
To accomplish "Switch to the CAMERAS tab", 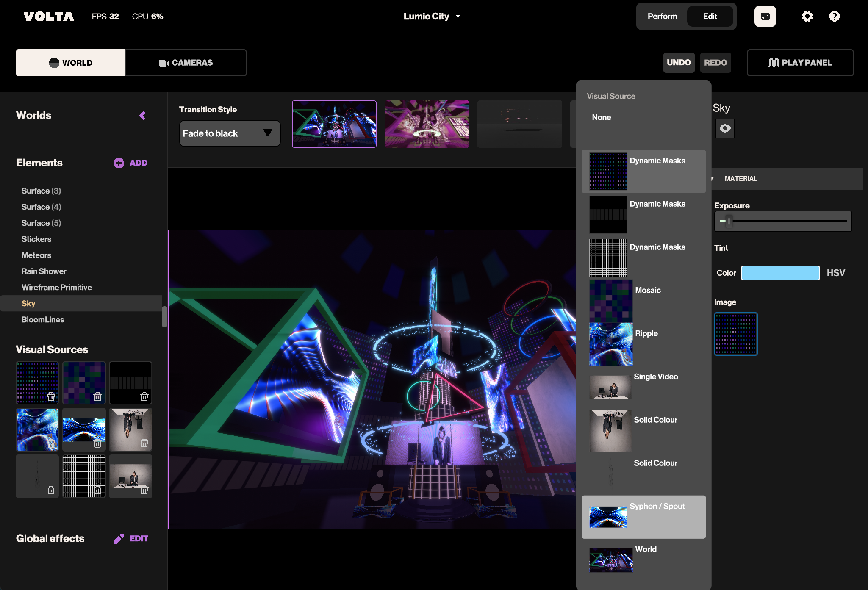I will click(186, 63).
